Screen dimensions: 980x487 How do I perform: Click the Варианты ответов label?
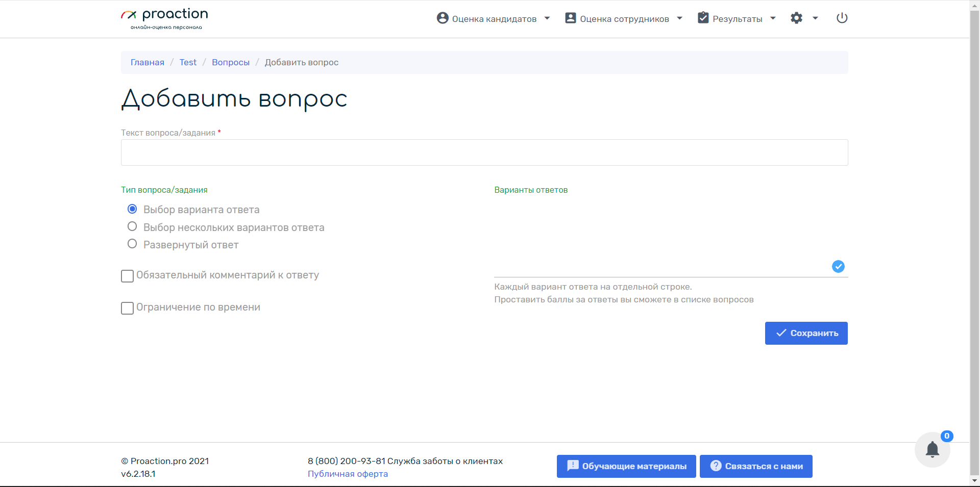(x=531, y=190)
